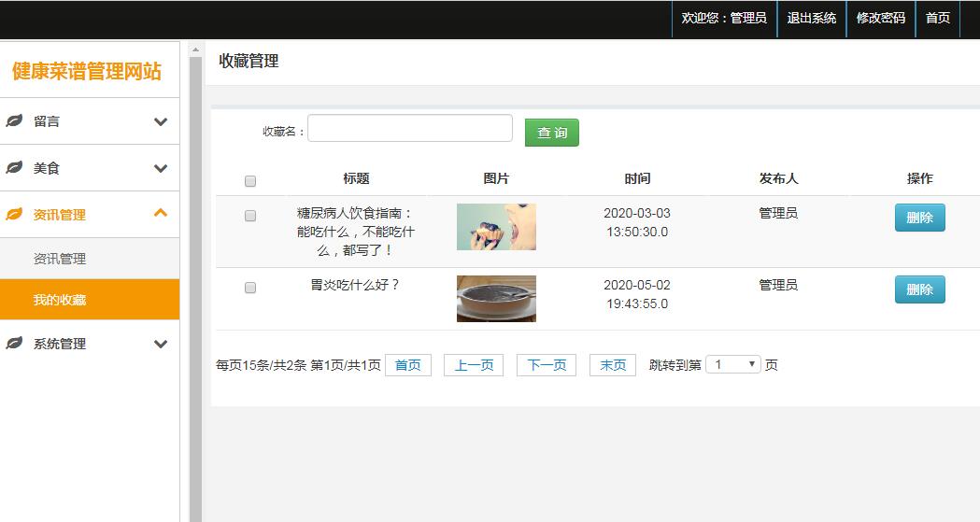Click 管理员 in the 糖尿病人饮食指南 row
Image resolution: width=980 pixels, height=522 pixels.
coord(778,213)
